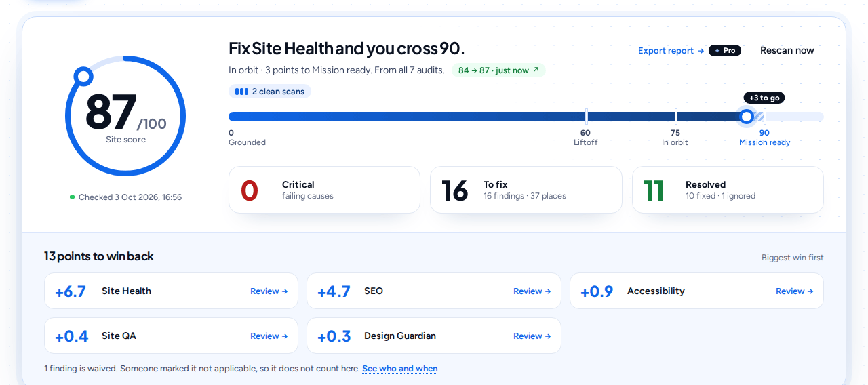Click the Biggest win first sort label
This screenshot has height=385, width=868.
pyautogui.click(x=793, y=258)
